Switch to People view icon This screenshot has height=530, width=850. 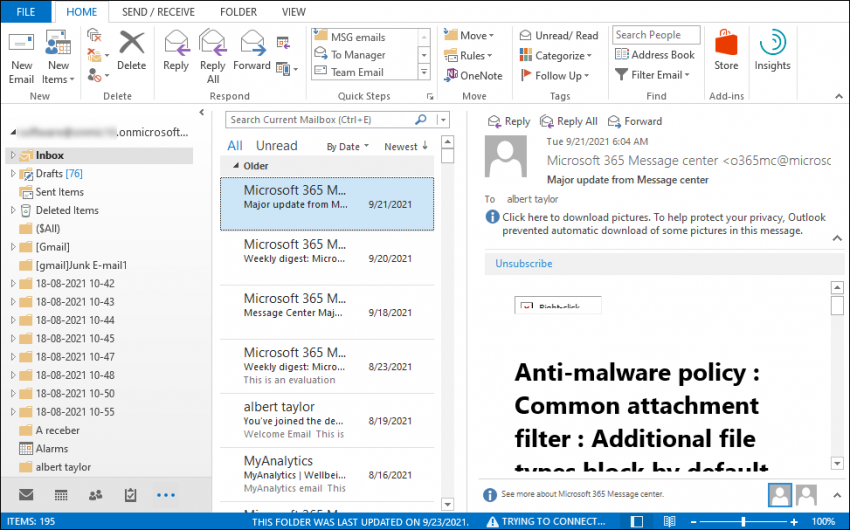96,495
